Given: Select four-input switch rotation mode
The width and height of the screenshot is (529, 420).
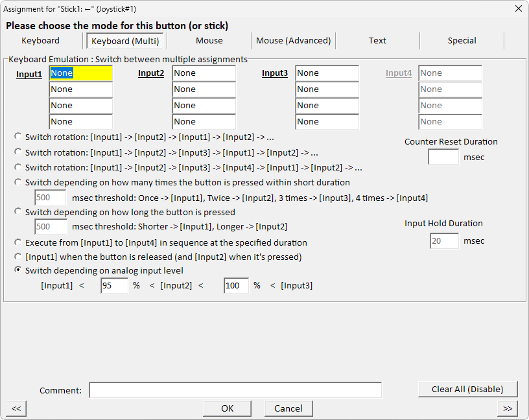Looking at the screenshot, I should pos(18,167).
